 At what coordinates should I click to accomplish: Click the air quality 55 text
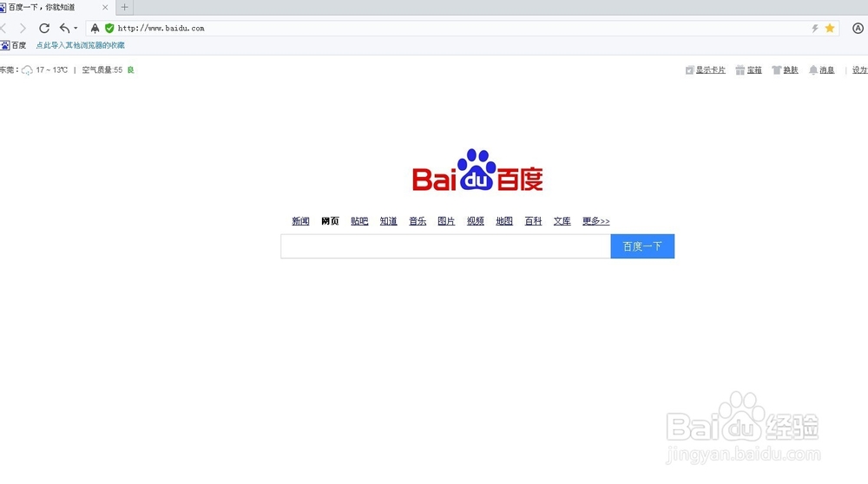(102, 70)
